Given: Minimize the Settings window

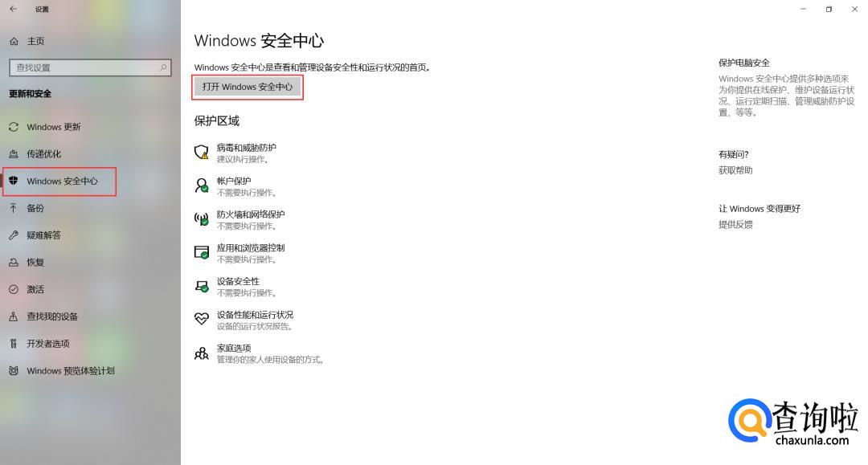Looking at the screenshot, I should pos(803,9).
